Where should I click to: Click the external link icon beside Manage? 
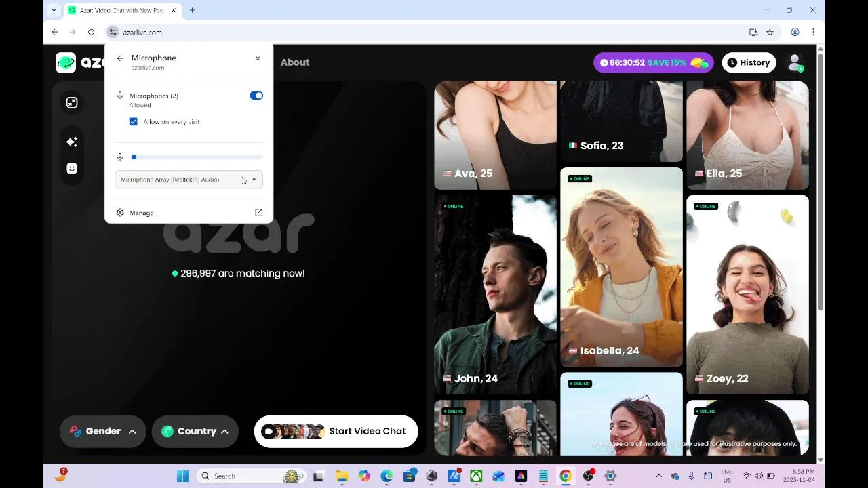tap(258, 213)
